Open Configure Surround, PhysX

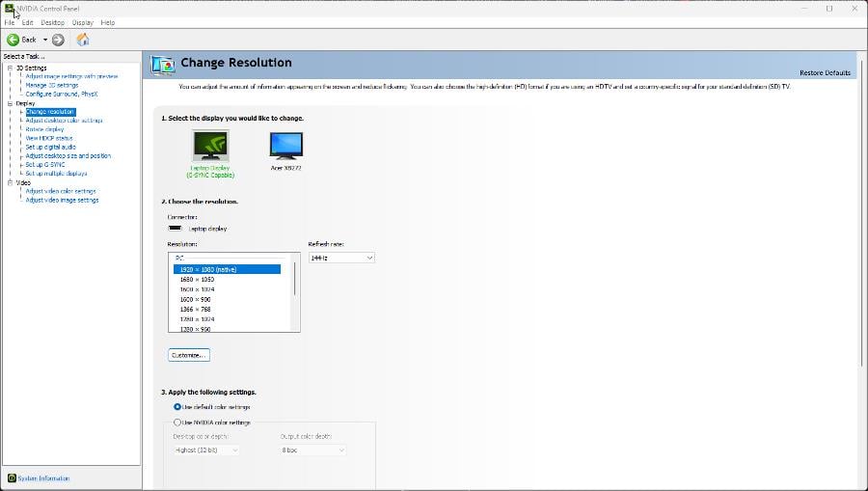(x=62, y=95)
